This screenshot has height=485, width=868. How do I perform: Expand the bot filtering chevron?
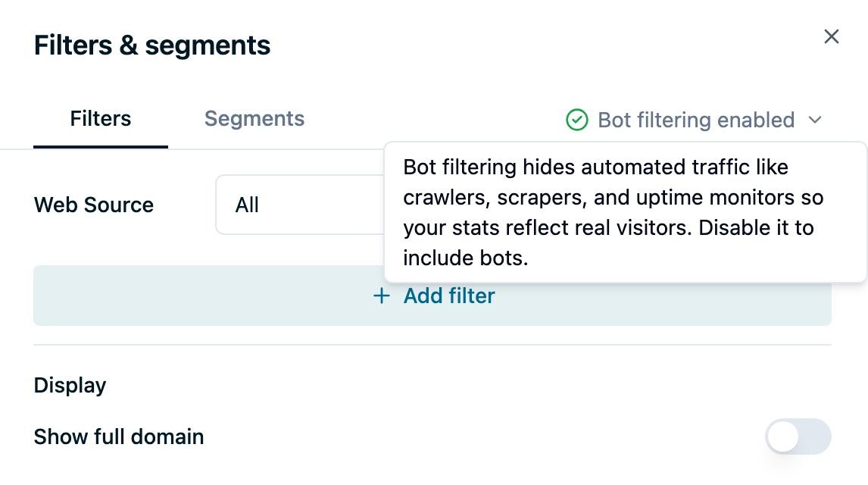(815, 120)
